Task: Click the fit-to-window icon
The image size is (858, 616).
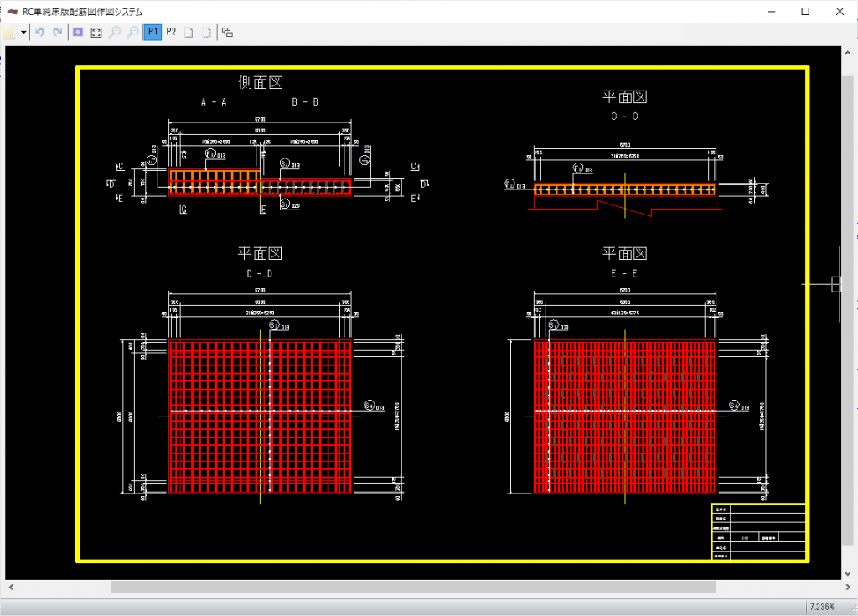Action: point(96,33)
